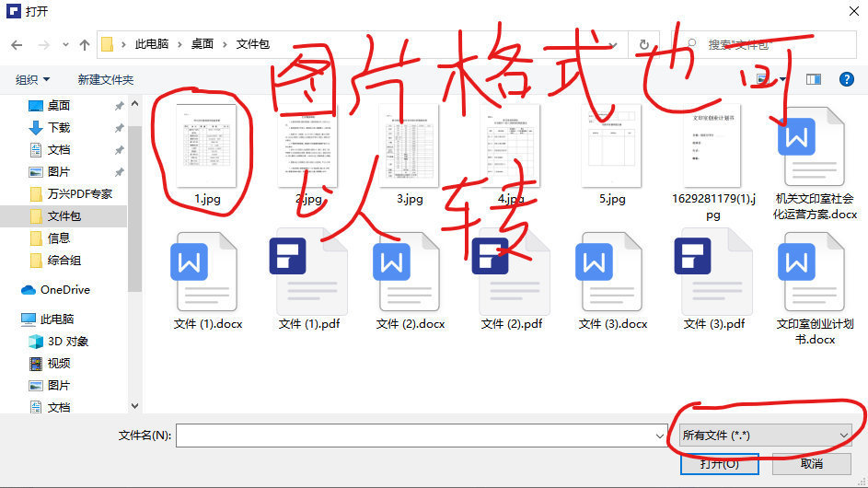Open pinned 文档 in quick access
This screenshot has height=488, width=868.
tap(59, 149)
